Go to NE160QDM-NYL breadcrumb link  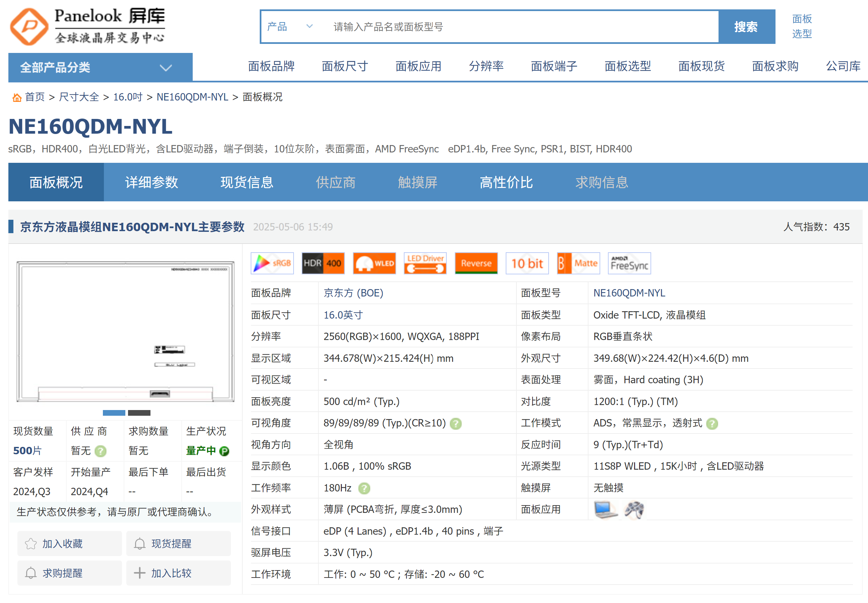point(192,97)
